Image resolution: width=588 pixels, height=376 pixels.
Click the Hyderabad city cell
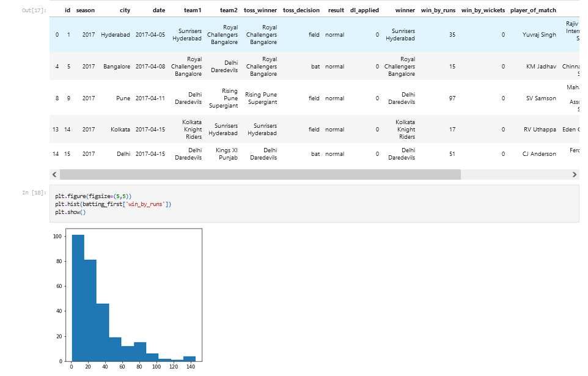(x=115, y=34)
